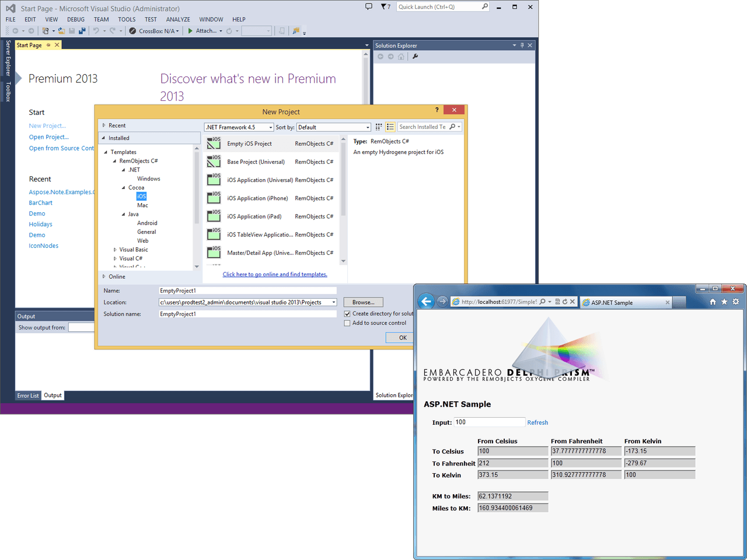747x560 pixels.
Task: Select the ASP.NET Sample browser tab
Action: (x=626, y=303)
